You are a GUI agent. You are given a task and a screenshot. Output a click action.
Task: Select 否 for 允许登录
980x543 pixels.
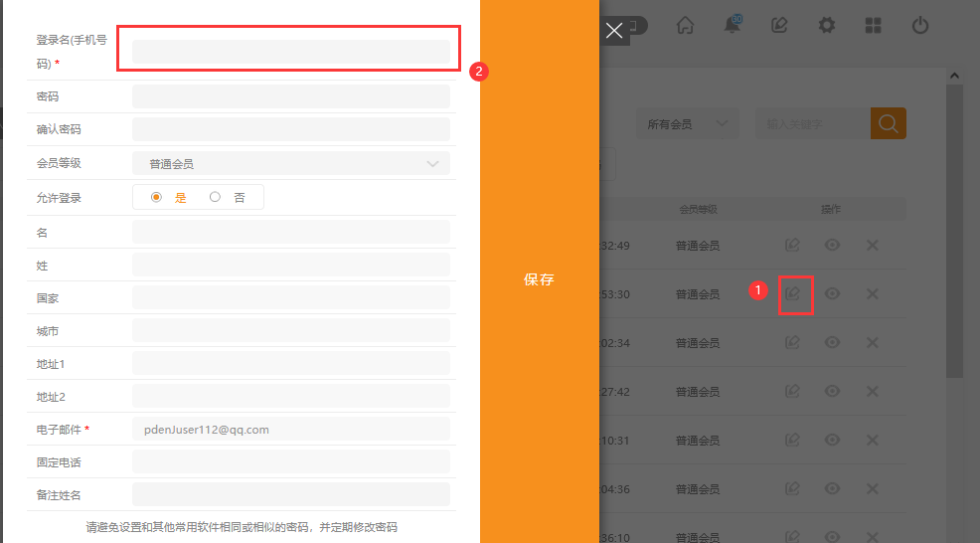point(215,197)
